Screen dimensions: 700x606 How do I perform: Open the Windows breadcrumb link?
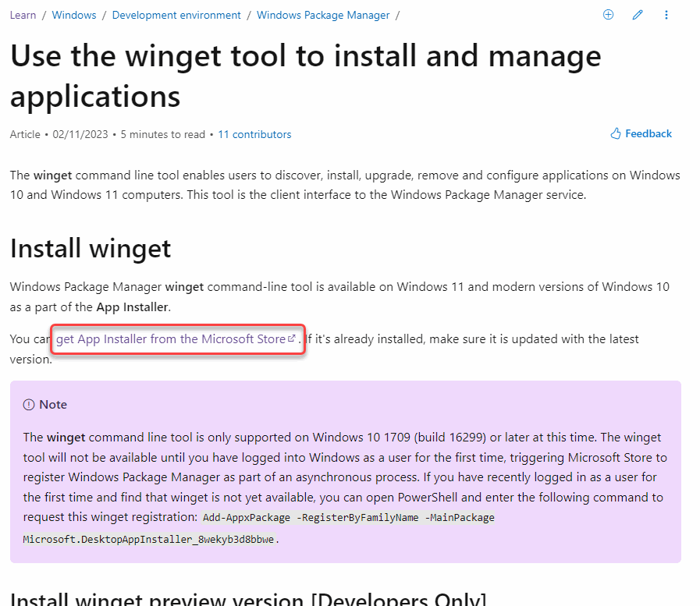[x=74, y=15]
